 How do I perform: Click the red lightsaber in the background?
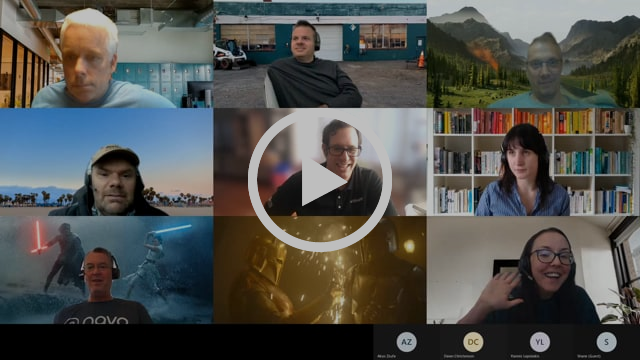click(38, 238)
